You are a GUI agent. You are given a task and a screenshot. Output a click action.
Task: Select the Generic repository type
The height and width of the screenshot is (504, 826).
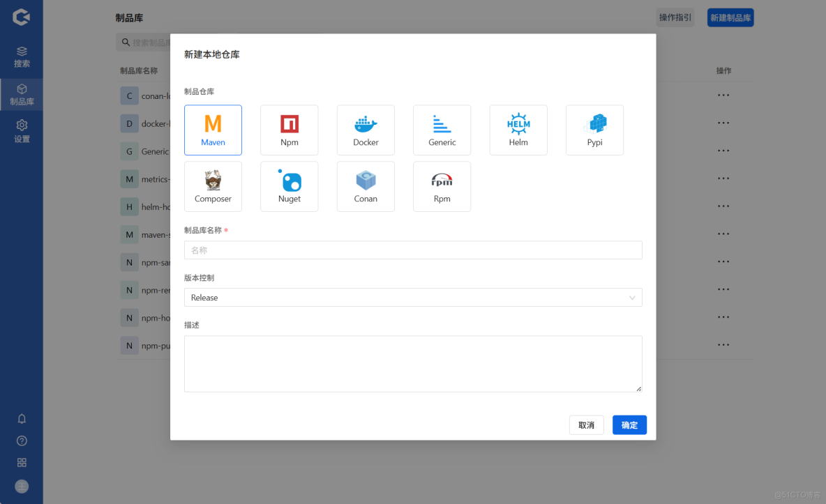point(442,130)
